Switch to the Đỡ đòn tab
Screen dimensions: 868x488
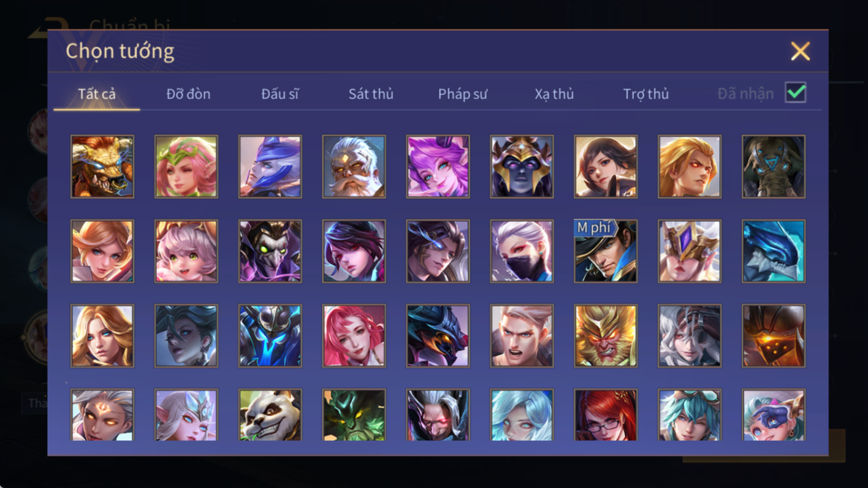tap(188, 94)
